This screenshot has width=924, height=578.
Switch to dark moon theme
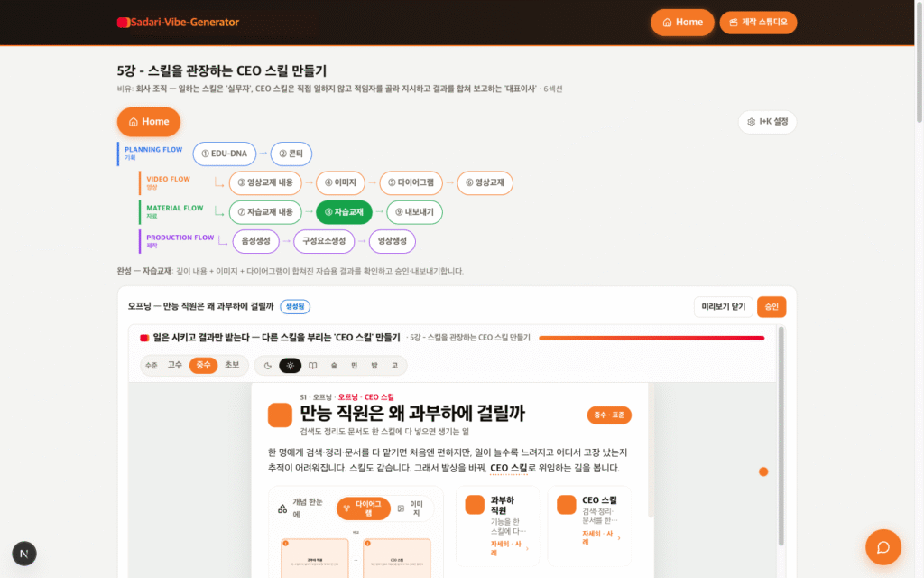267,366
